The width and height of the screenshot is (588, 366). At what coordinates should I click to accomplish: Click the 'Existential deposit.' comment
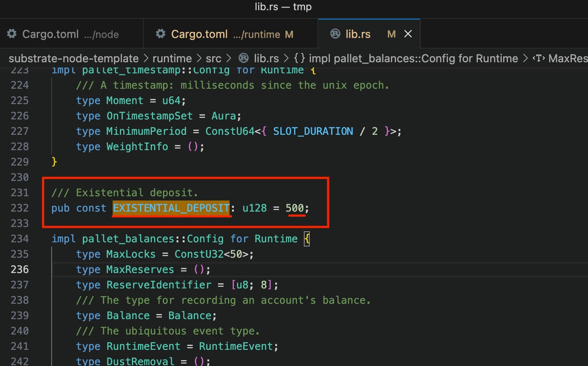pyautogui.click(x=125, y=193)
